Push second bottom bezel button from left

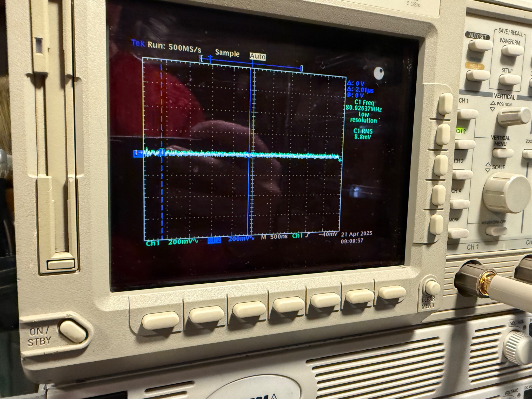pyautogui.click(x=206, y=314)
